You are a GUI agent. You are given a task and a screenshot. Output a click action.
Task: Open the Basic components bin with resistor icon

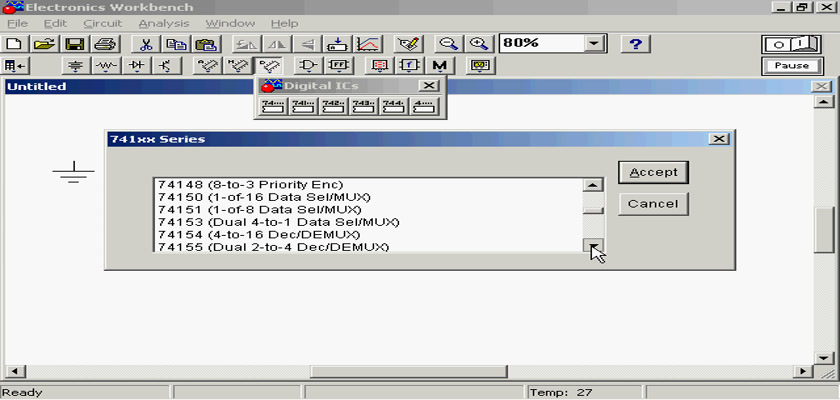106,66
